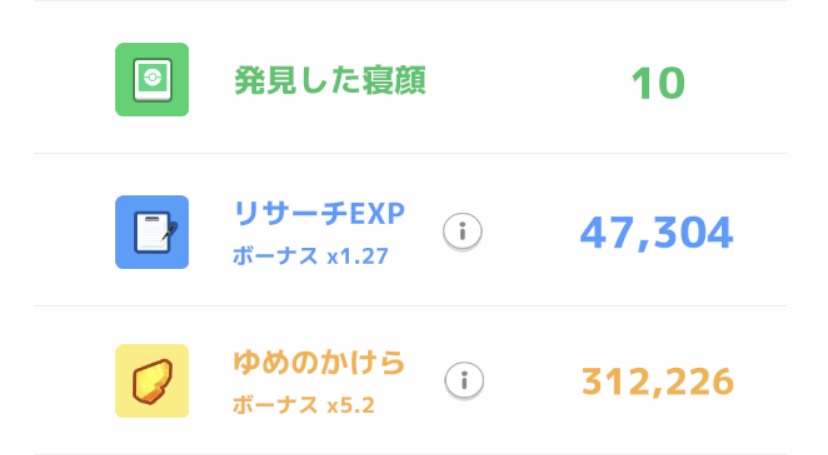Tap the ボーナス x1.27 bonus text

point(309,257)
